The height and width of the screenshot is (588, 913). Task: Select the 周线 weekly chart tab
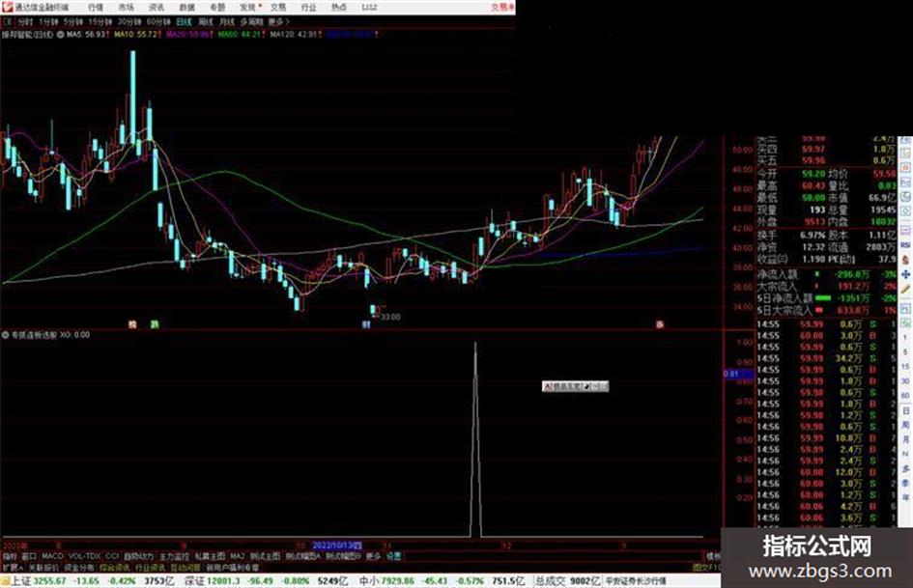[206, 21]
